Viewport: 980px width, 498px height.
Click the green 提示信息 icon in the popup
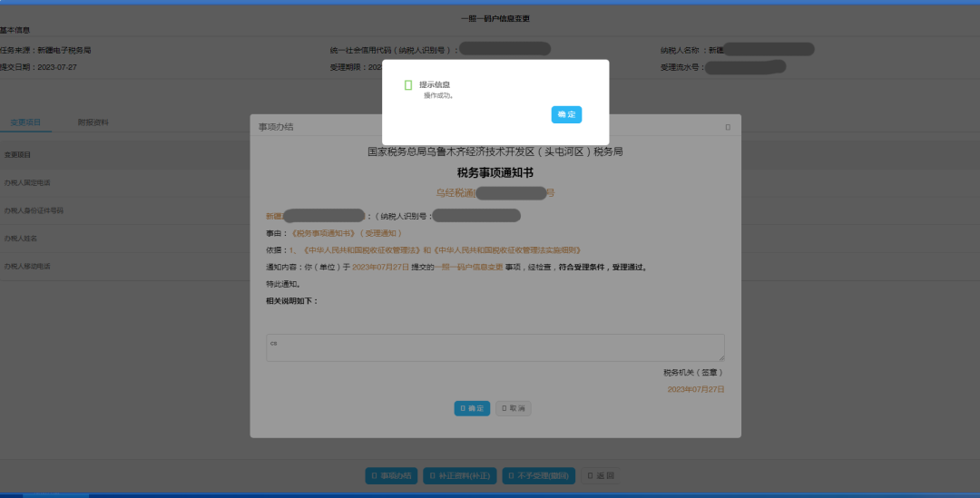(x=408, y=85)
